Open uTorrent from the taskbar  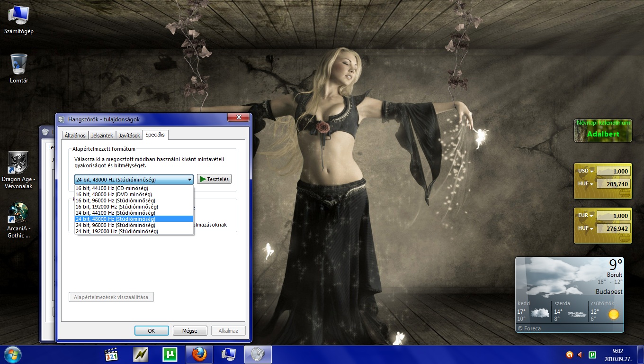170,355
